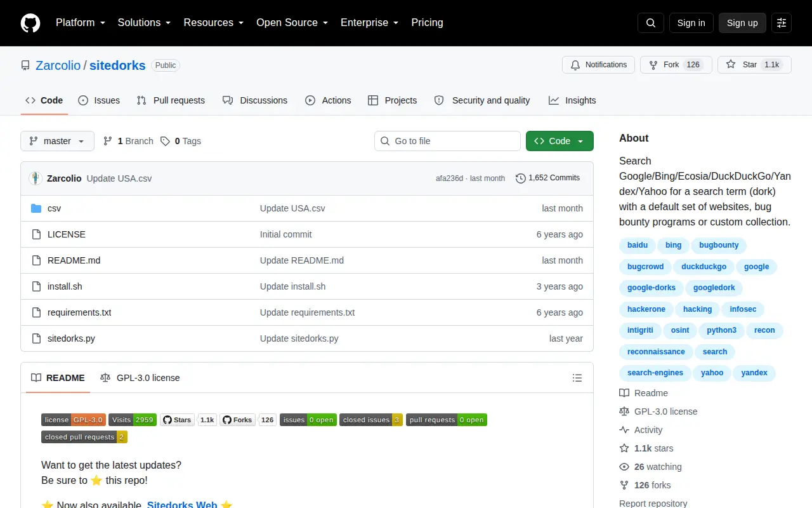The image size is (812, 508).
Task: Click the commit hash afa236d
Action: coord(449,178)
